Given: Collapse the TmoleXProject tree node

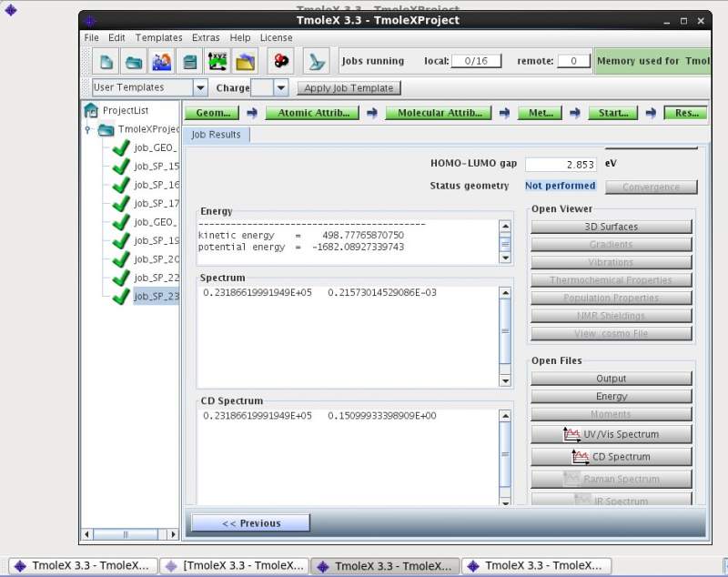Looking at the screenshot, I should click(87, 129).
